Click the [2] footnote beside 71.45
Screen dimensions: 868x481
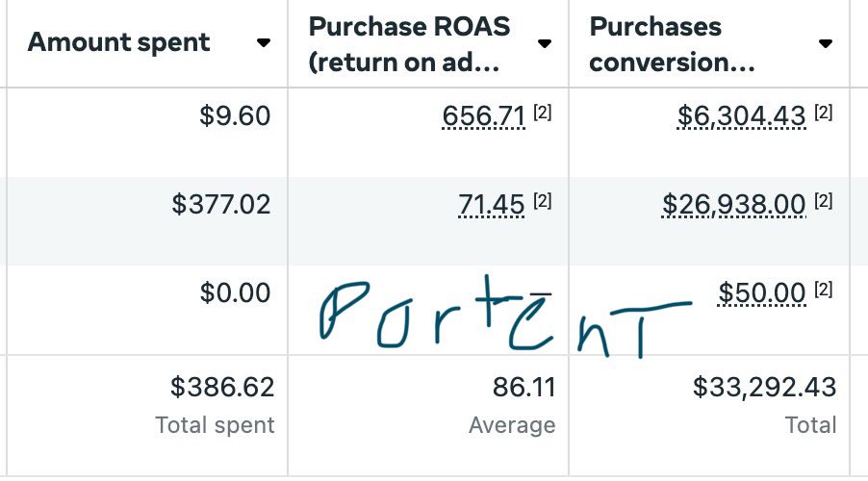click(x=543, y=201)
